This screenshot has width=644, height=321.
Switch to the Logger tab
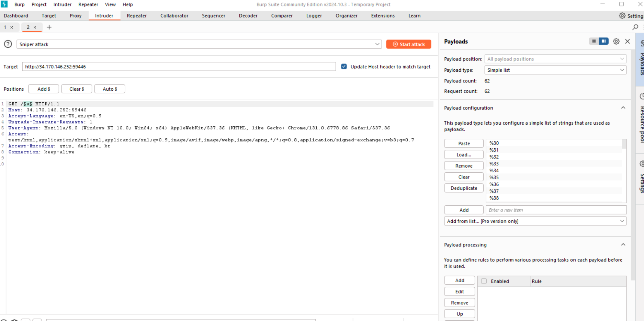pyautogui.click(x=314, y=16)
